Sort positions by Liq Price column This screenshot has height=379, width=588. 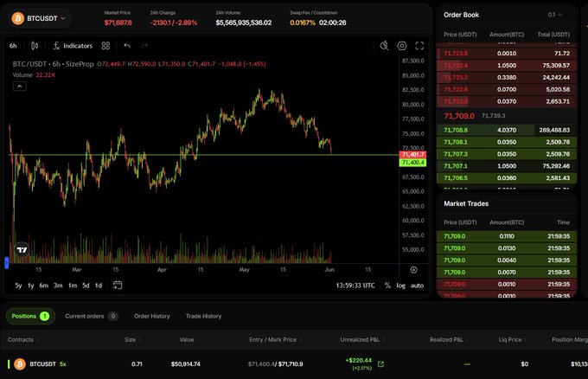tap(513, 339)
